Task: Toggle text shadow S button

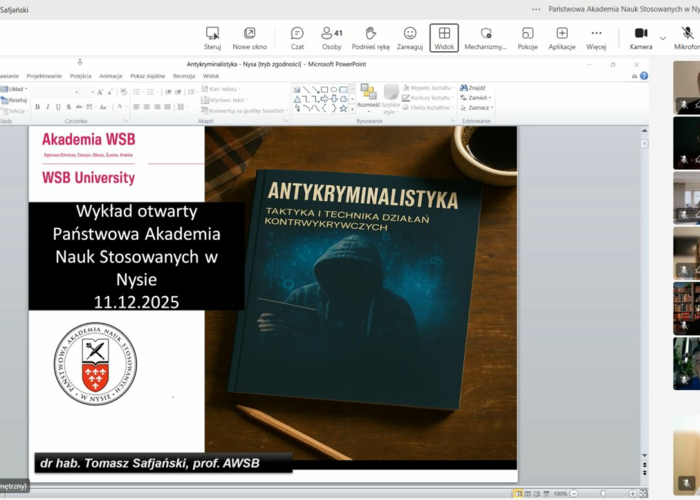Action: coord(68,107)
